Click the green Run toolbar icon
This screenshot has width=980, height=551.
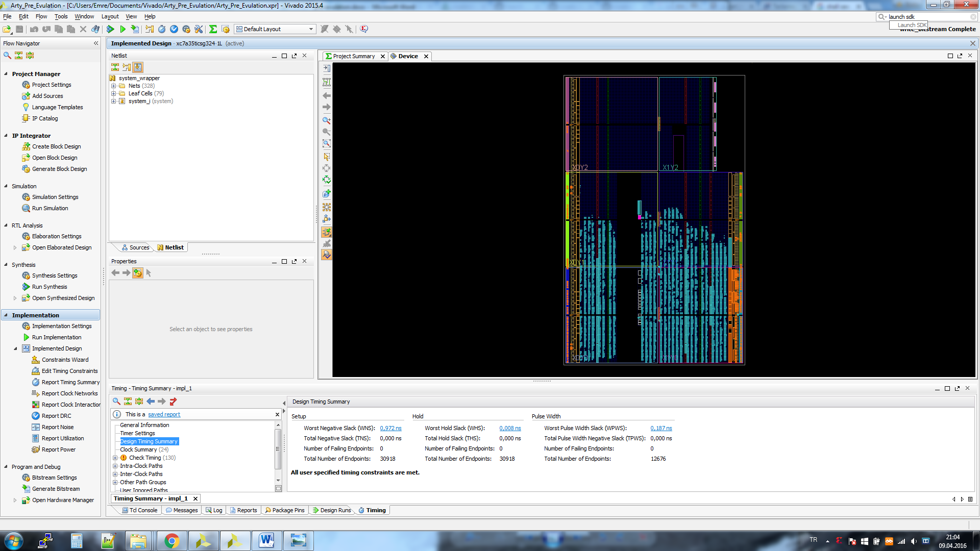point(123,29)
